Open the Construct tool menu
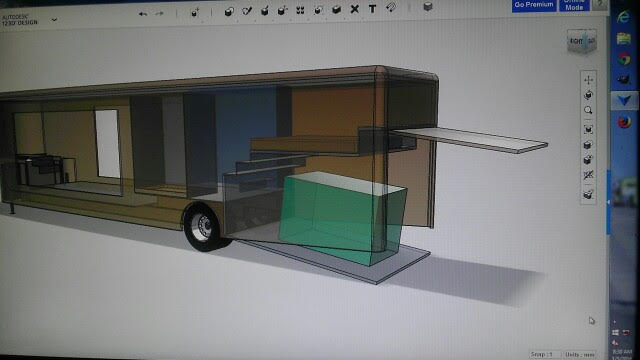The height and width of the screenshot is (360, 640). (x=265, y=11)
